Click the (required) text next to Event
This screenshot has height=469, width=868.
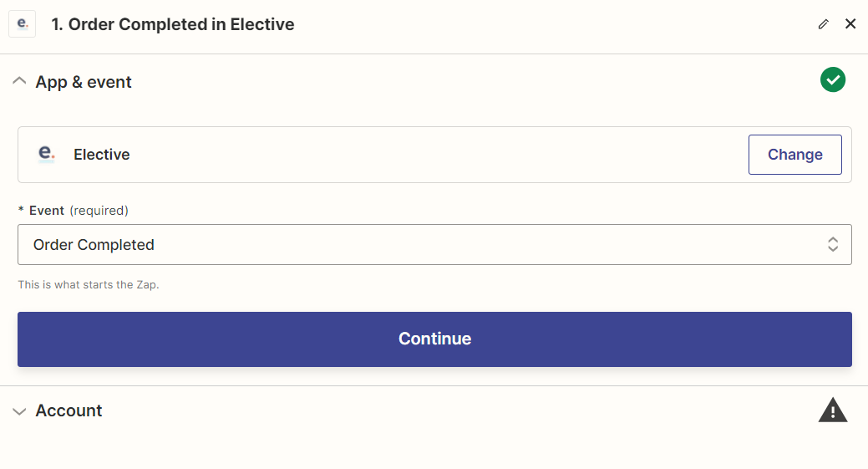coord(99,211)
